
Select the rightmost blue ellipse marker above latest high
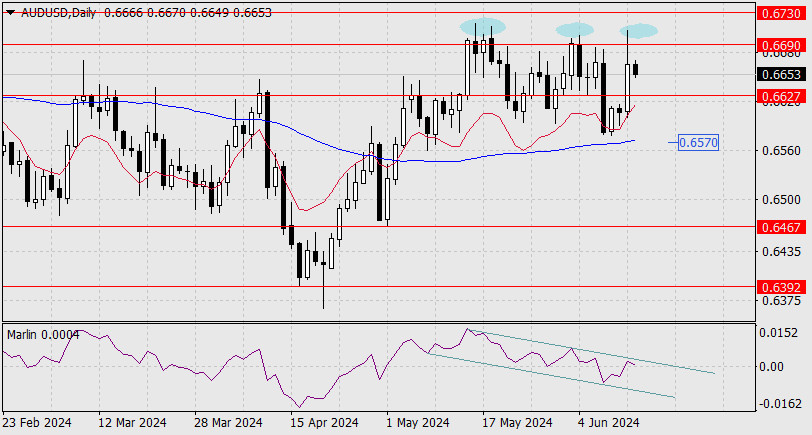coord(639,31)
